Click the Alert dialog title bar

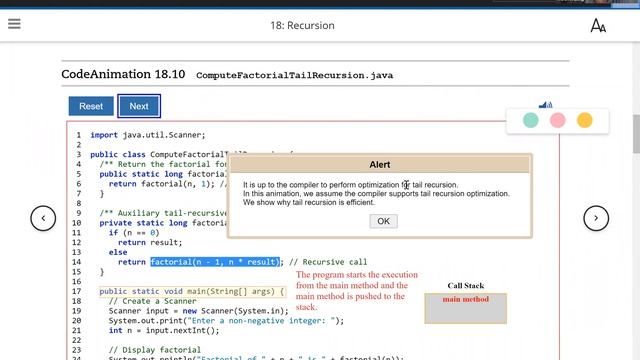380,164
